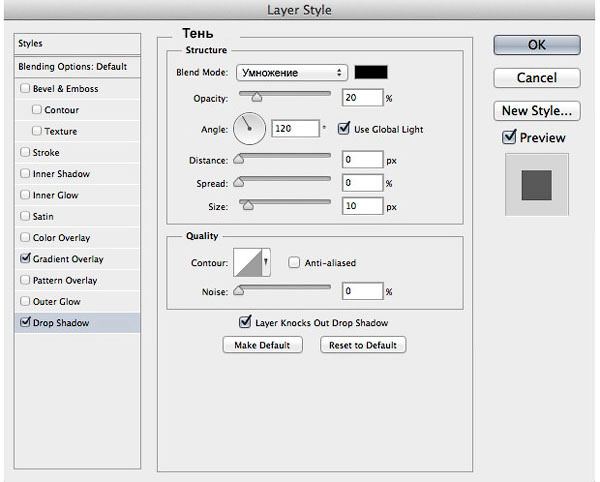
Task: Enable the Contour checkbox
Action: click(37, 109)
